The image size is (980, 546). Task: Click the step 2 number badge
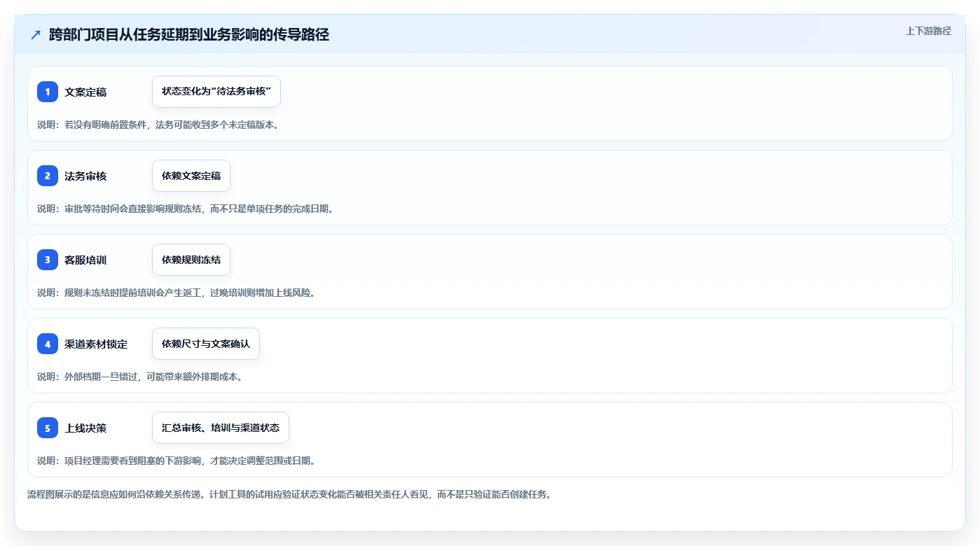coord(48,176)
